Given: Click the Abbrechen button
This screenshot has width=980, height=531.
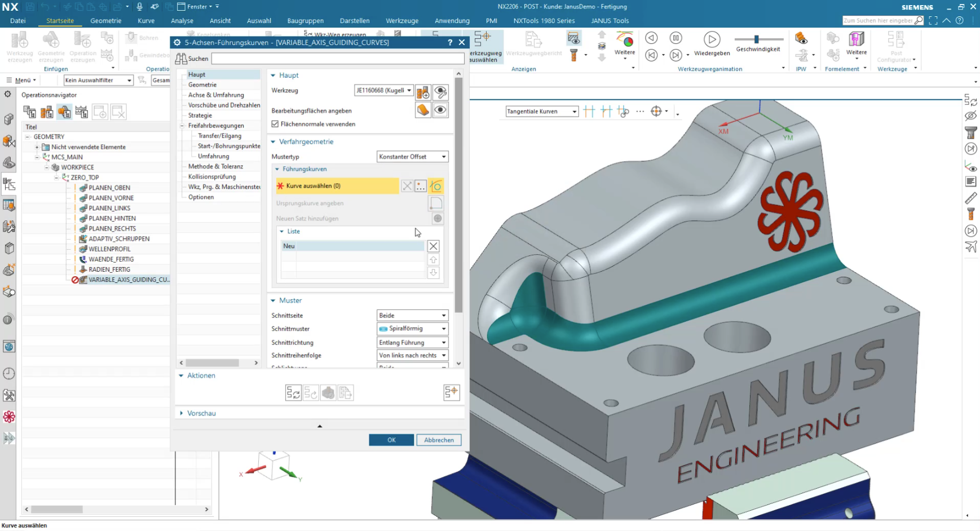Looking at the screenshot, I should (439, 440).
